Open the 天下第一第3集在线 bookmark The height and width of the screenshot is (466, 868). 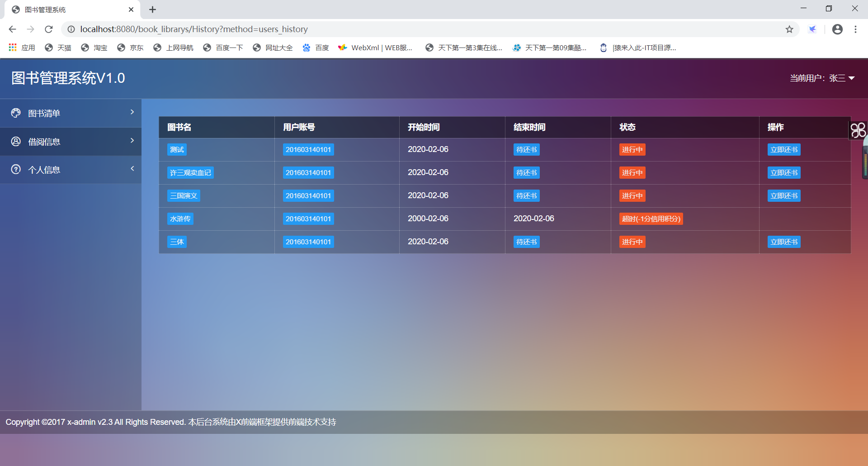(x=464, y=48)
